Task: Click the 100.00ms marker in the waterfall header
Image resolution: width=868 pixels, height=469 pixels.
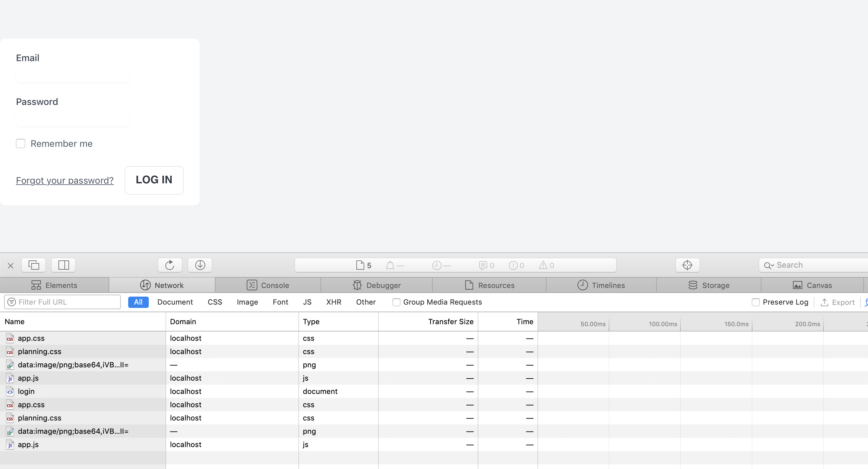Action: pyautogui.click(x=663, y=324)
